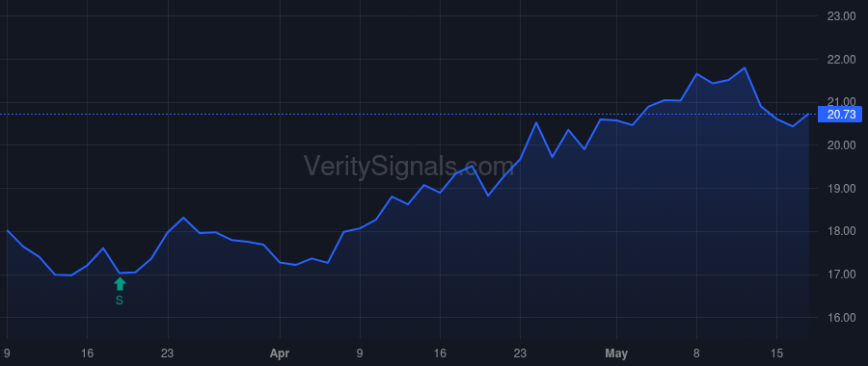Click the 15 date label on time axis
This screenshot has height=366, width=868.
776,353
